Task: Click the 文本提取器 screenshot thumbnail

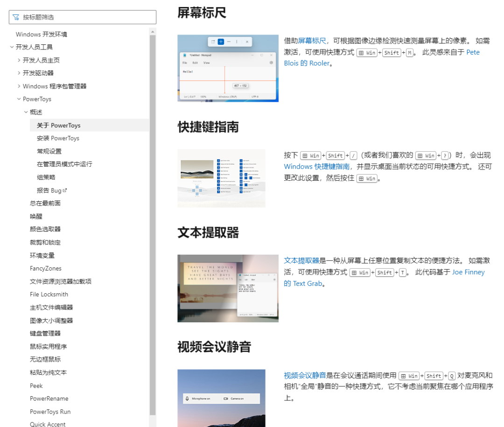Action: click(x=228, y=288)
